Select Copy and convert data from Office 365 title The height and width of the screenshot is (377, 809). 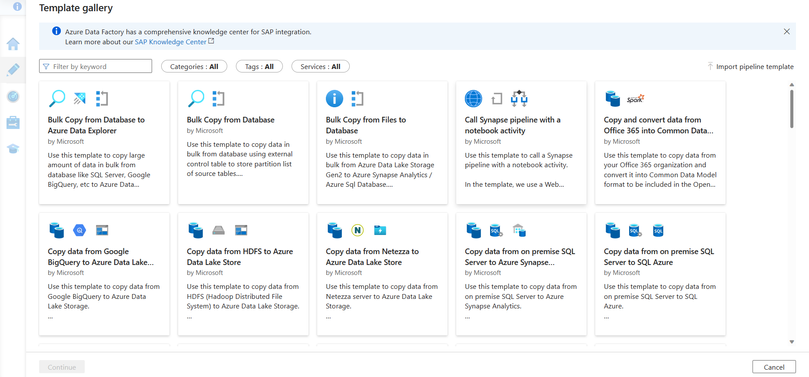[x=659, y=125]
